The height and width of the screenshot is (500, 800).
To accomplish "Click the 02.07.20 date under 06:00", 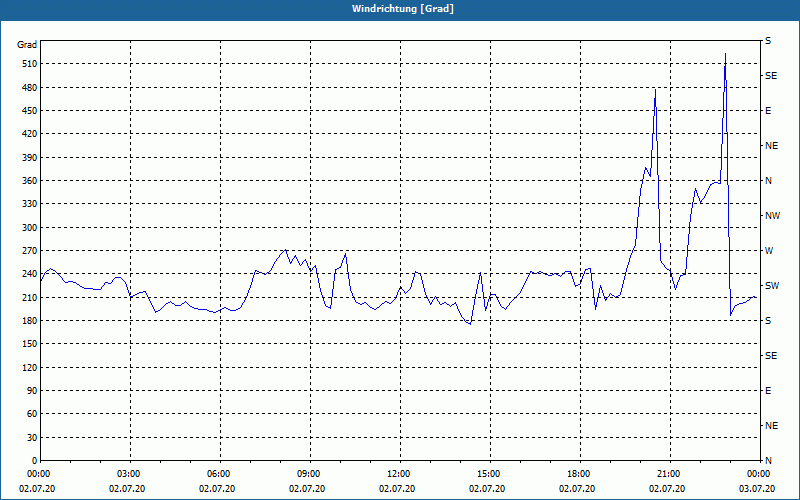I will coord(217,489).
